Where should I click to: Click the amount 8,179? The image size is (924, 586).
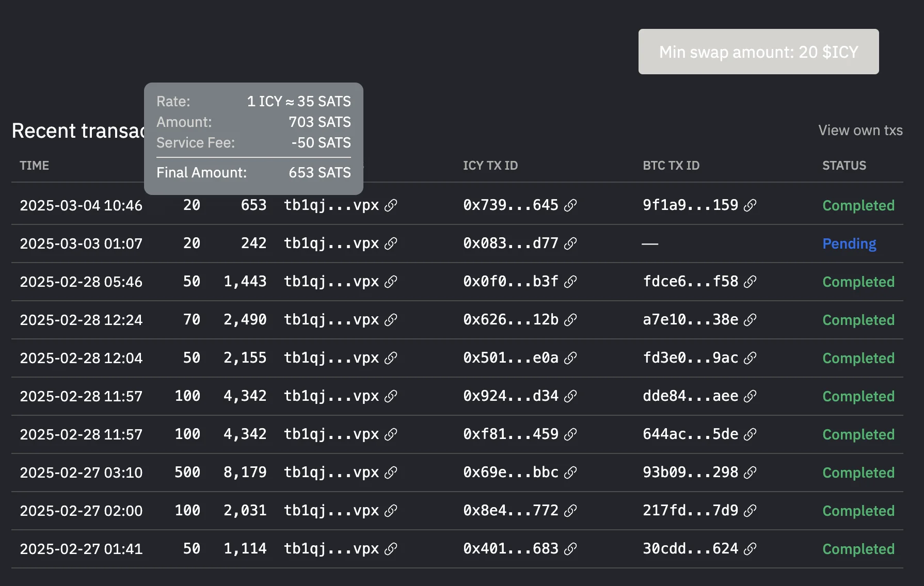pyautogui.click(x=245, y=472)
